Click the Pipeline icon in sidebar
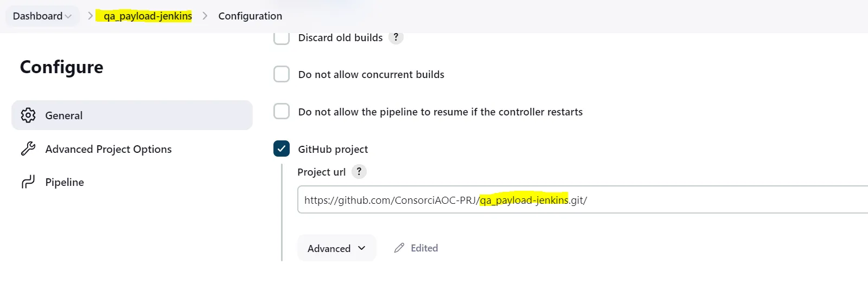The width and height of the screenshot is (868, 284). point(28,182)
